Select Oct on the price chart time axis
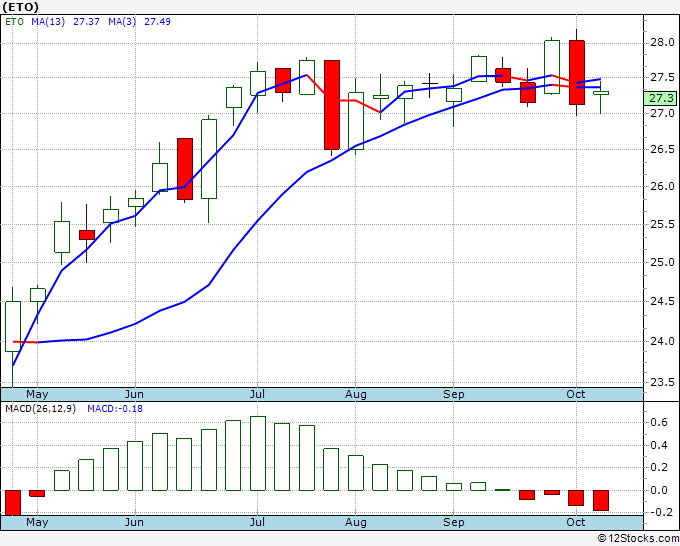The image size is (680, 546). tap(576, 394)
